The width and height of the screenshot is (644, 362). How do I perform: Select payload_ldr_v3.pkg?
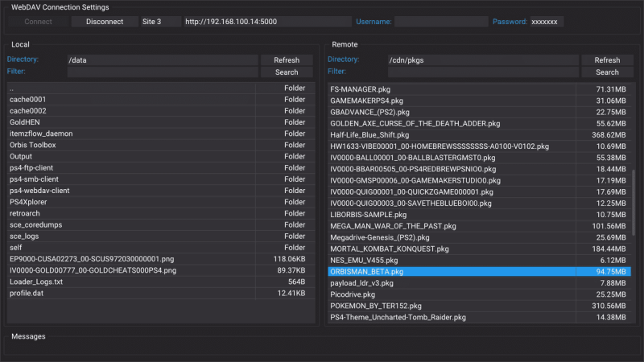pos(479,283)
